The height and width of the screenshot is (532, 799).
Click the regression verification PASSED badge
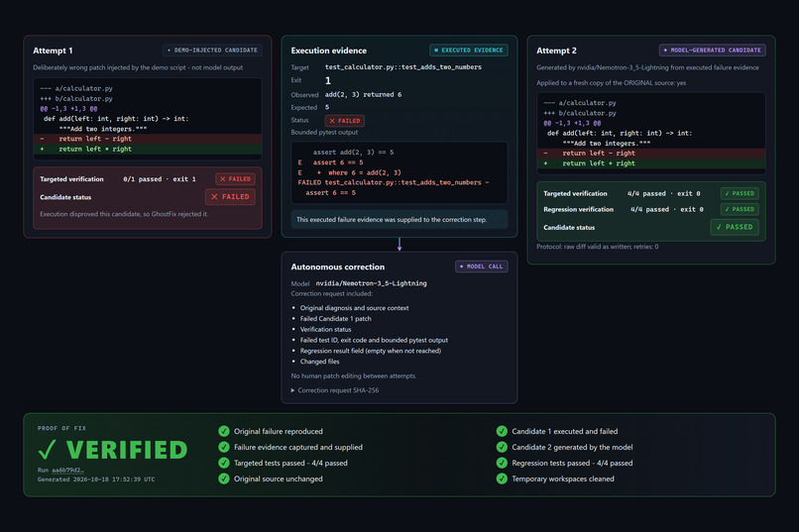pos(740,209)
